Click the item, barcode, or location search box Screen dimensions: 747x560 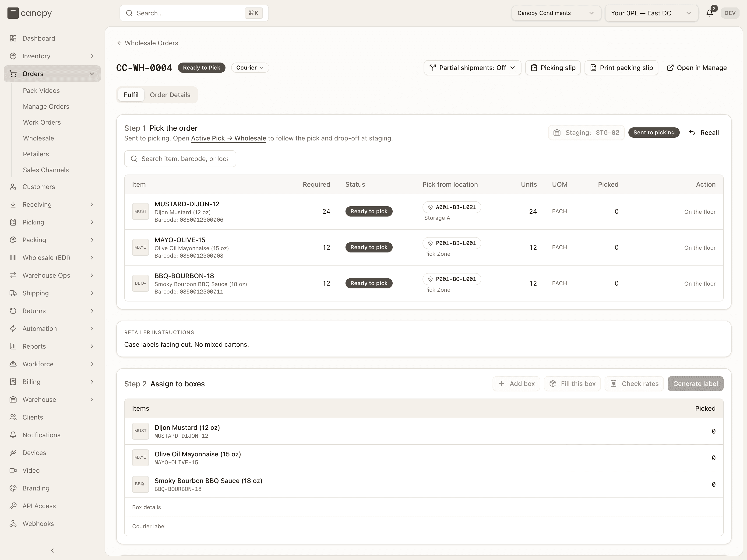tap(180, 159)
